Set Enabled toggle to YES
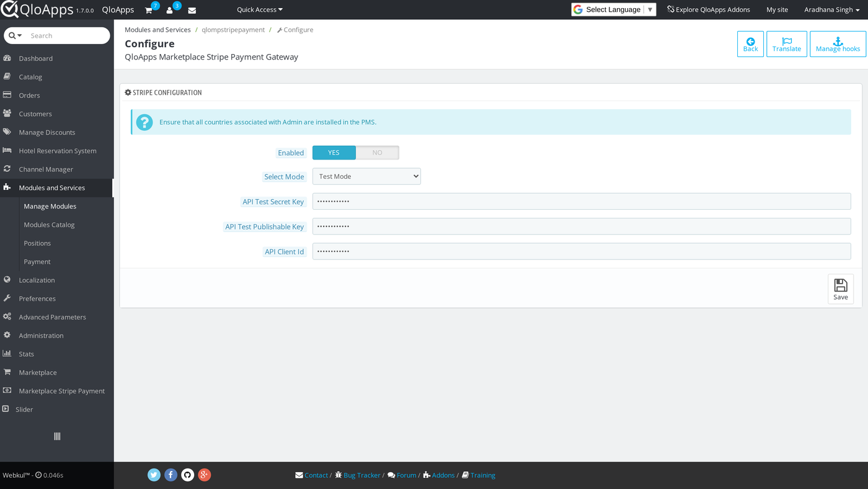Viewport: 868px width, 489px height. pos(334,153)
